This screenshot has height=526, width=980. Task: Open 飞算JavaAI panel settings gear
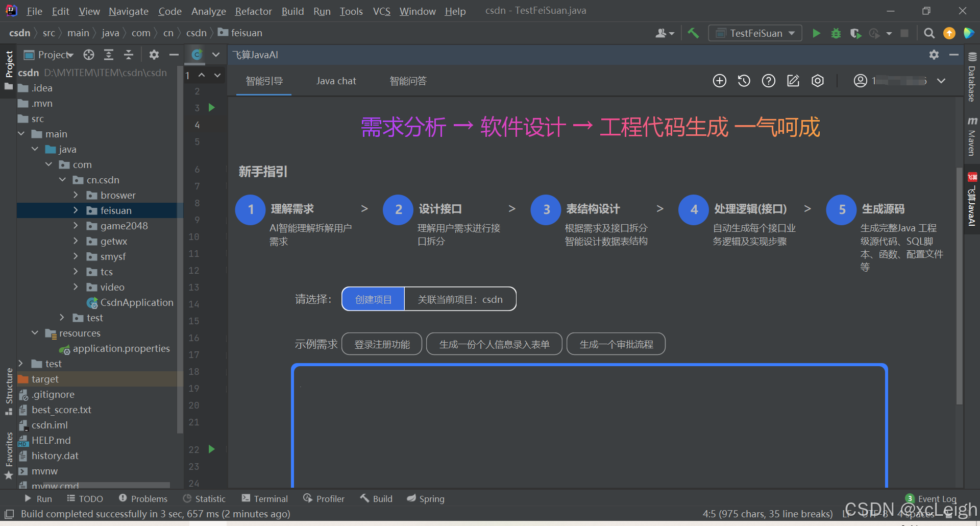(817, 81)
